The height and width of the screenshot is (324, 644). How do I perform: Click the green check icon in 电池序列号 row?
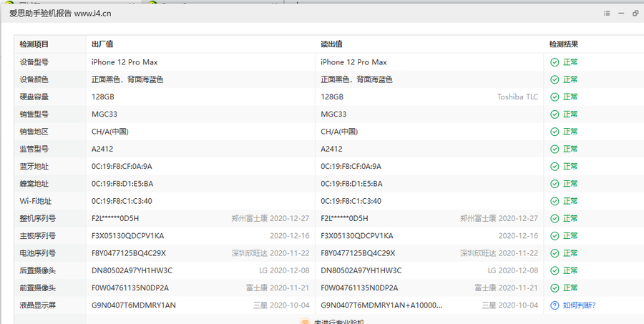(x=555, y=253)
